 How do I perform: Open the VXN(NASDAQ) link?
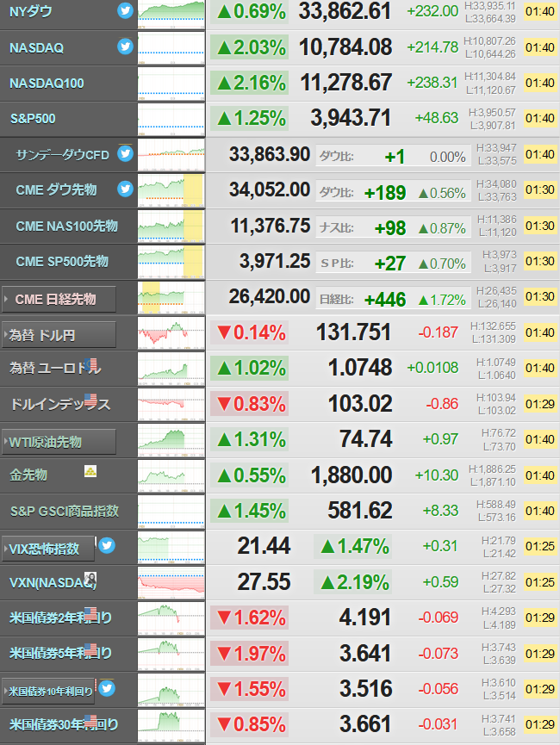point(53,582)
